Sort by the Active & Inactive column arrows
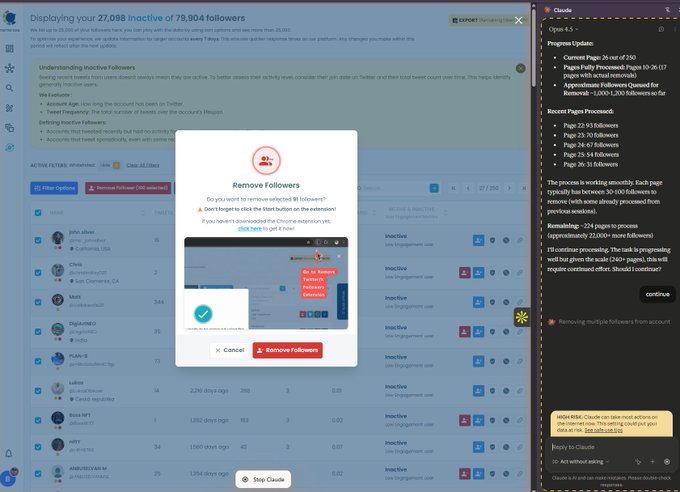The height and width of the screenshot is (492, 680). 445,212
